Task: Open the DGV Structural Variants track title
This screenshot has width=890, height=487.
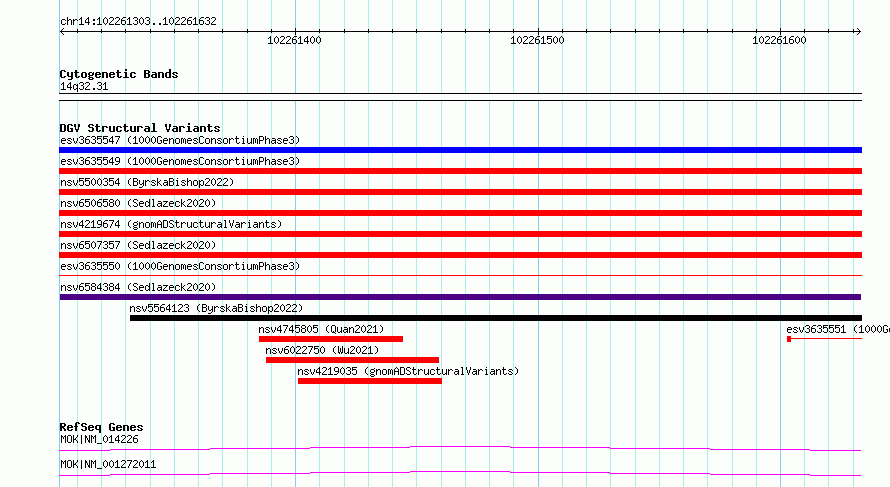Action: [140, 128]
